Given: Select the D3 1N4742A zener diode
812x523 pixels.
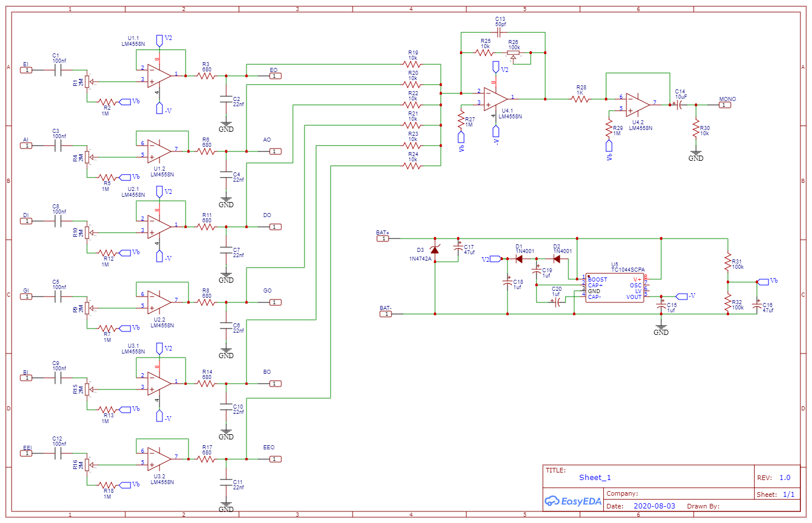Looking at the screenshot, I should click(434, 250).
